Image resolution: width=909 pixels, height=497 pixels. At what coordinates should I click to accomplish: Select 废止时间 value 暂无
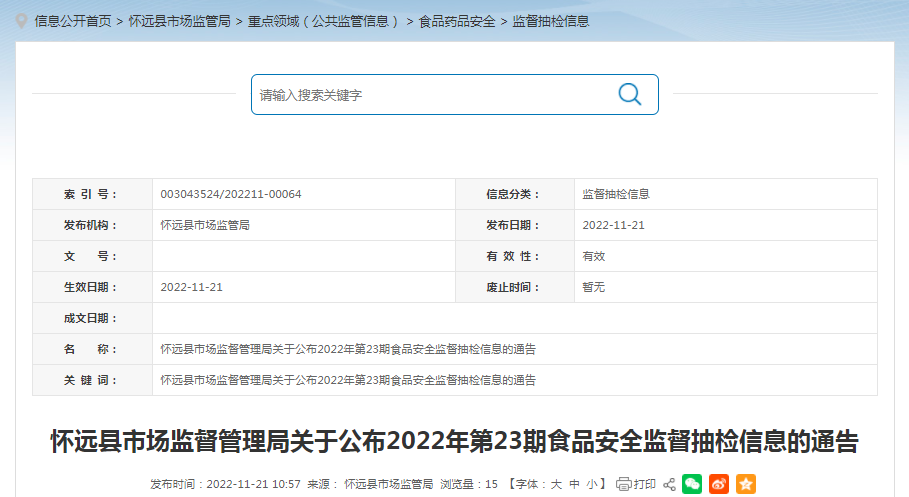pyautogui.click(x=594, y=287)
